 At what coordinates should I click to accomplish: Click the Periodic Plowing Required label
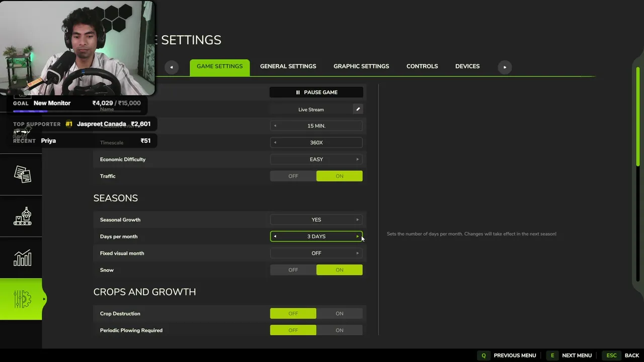tap(131, 330)
